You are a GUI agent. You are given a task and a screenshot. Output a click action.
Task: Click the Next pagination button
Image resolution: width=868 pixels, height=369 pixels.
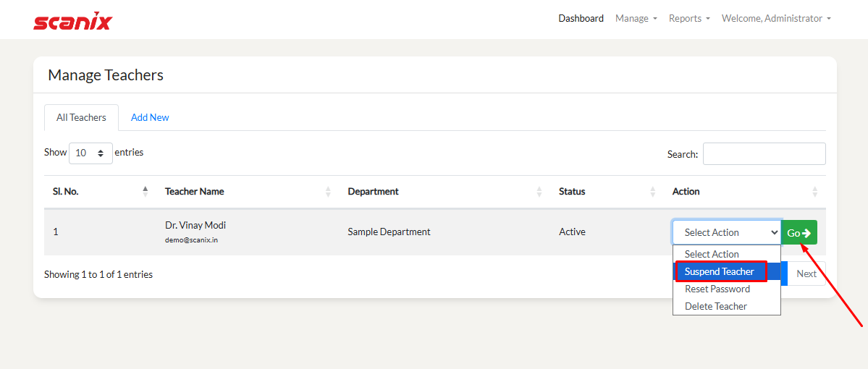coord(806,273)
